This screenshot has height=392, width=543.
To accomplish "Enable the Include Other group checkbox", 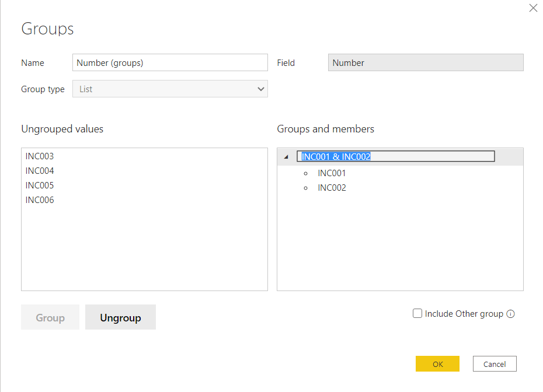I will click(417, 313).
